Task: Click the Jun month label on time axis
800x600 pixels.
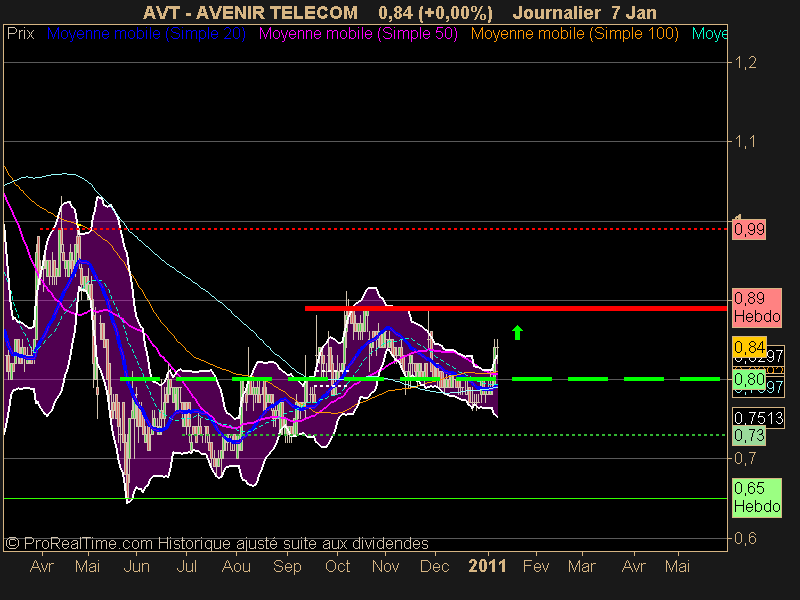Action: click(x=136, y=566)
